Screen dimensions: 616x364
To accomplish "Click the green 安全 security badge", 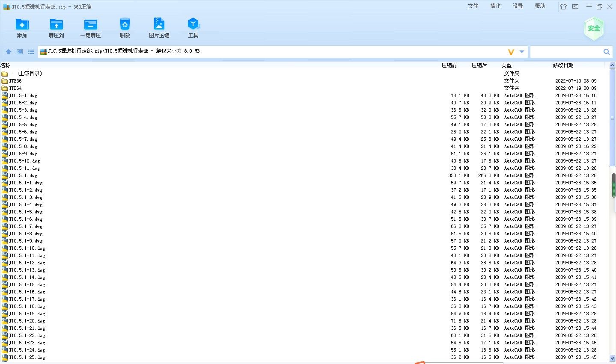I will tap(594, 29).
